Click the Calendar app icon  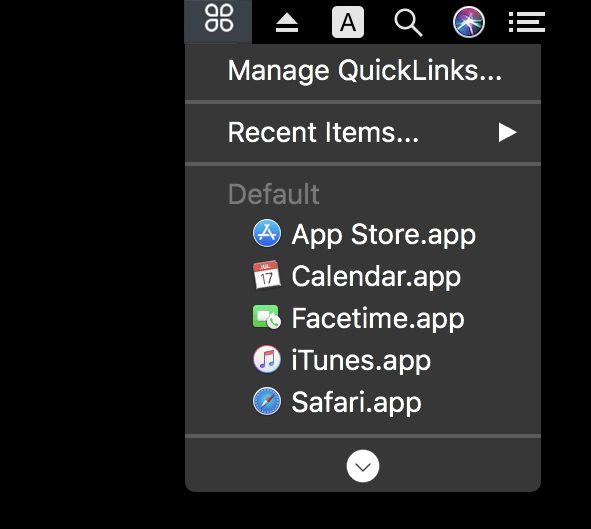tap(267, 275)
